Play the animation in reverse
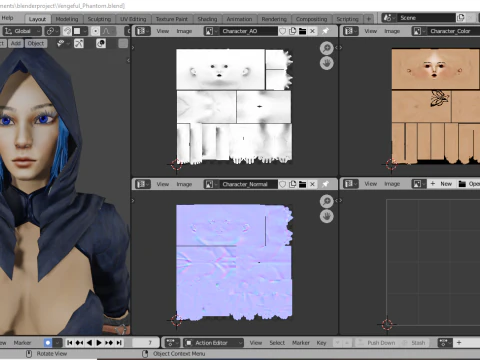This screenshot has width=480, height=360. click(89, 343)
